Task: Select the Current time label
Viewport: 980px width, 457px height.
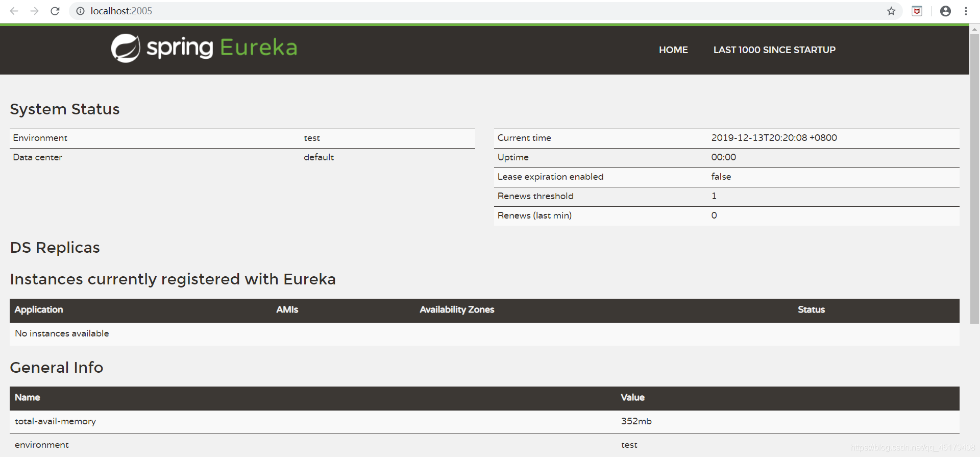Action: pos(524,138)
